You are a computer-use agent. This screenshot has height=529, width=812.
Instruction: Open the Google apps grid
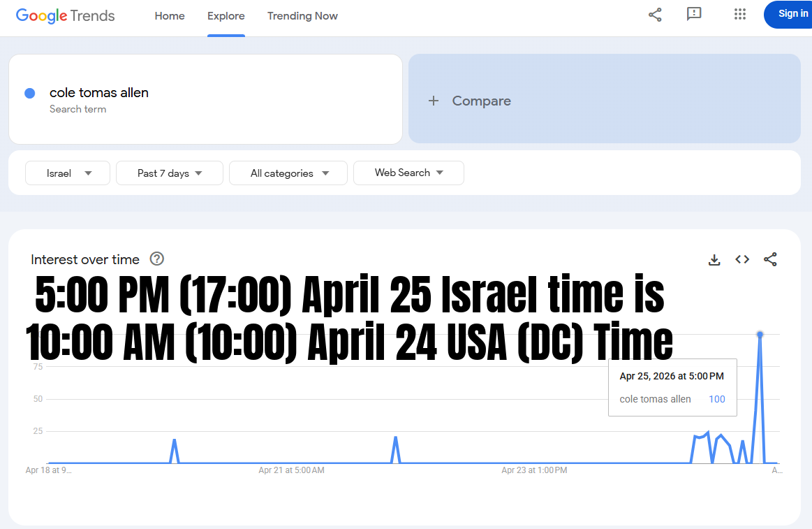[740, 14]
